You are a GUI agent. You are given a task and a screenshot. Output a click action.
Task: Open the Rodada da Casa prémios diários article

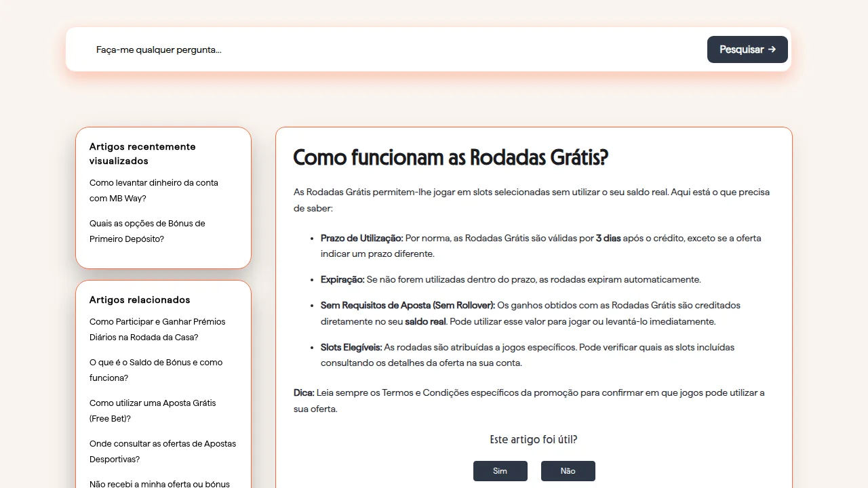coord(157,329)
